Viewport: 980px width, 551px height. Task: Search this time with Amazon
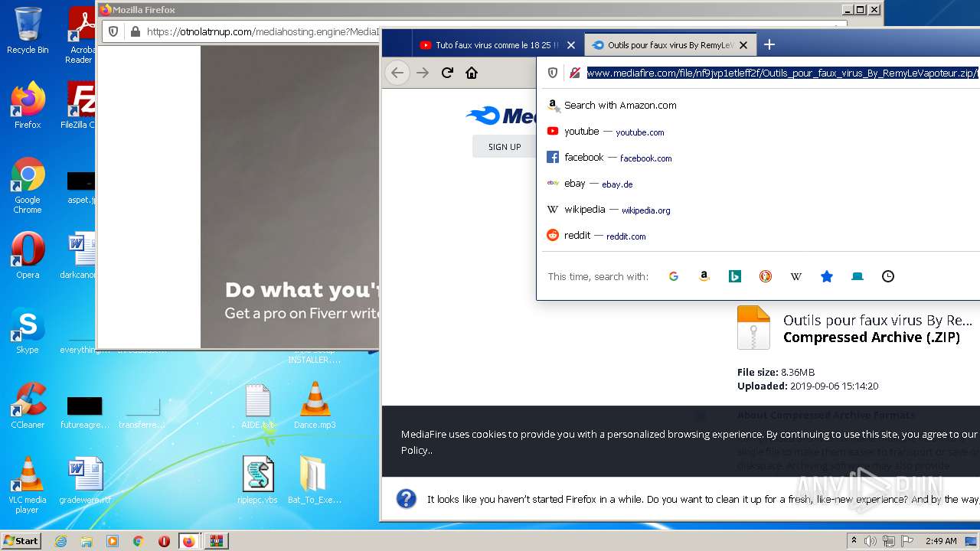704,276
